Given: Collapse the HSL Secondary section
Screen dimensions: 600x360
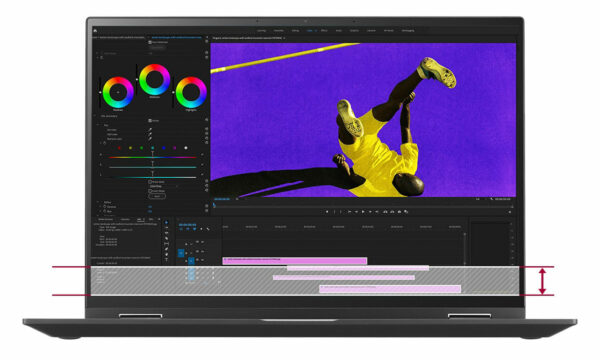Looking at the screenshot, I should (95, 116).
